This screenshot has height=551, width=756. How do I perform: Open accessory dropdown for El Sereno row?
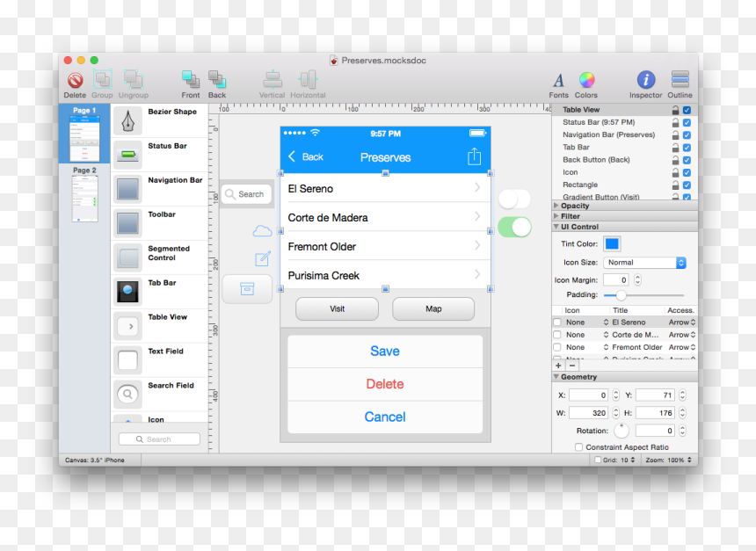682,322
